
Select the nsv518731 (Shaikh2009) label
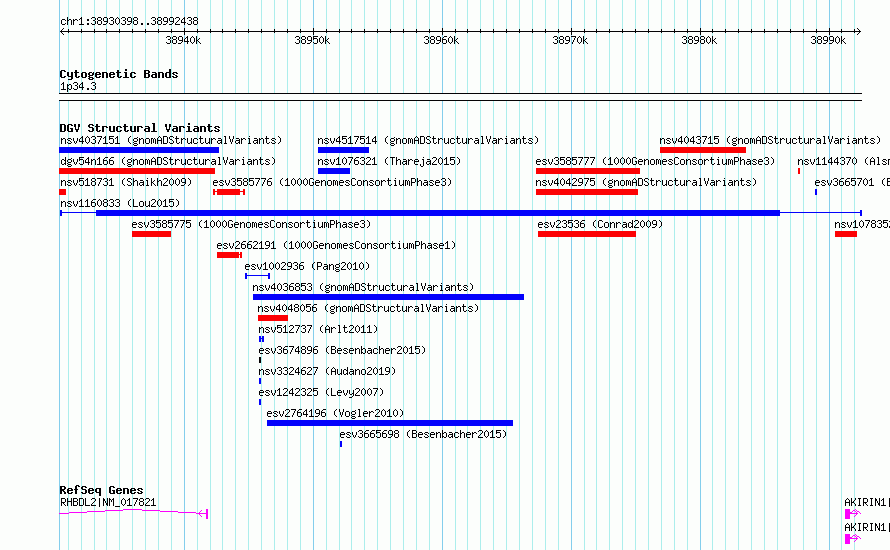click(x=126, y=182)
